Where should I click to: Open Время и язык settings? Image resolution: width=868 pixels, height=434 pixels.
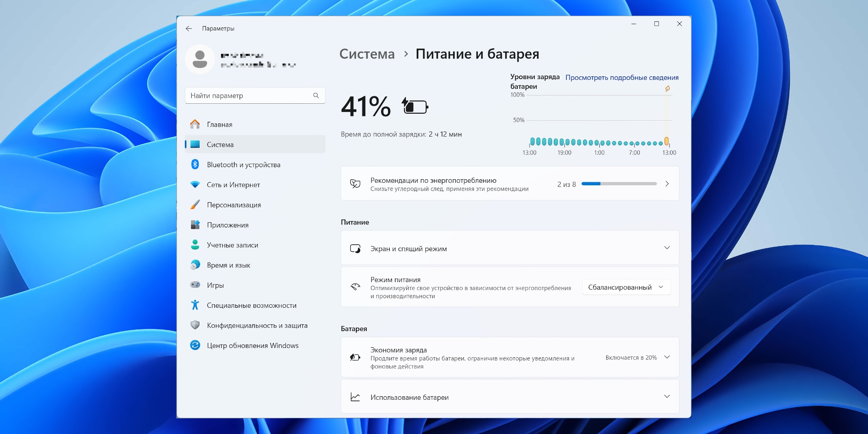(255, 265)
